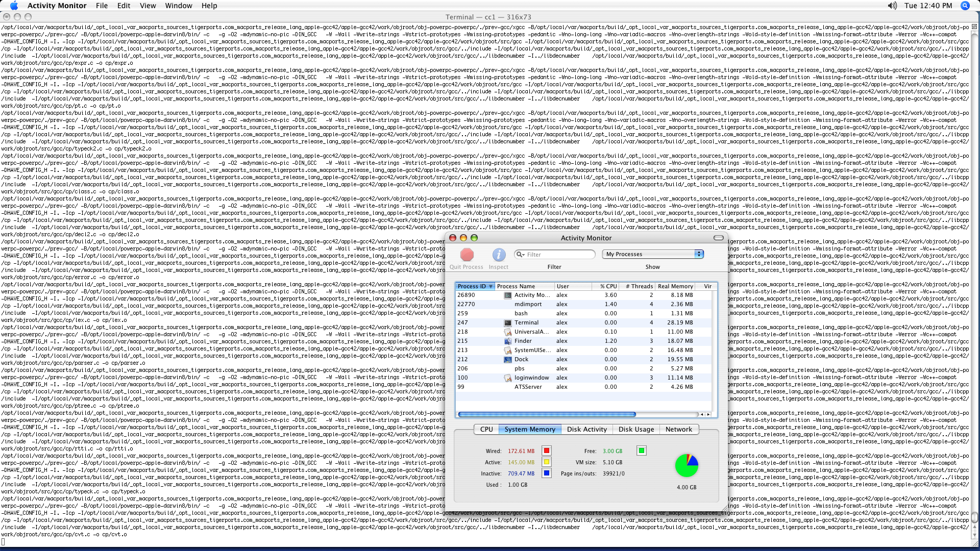Click the yellow Active memory color swatch
The image size is (980, 551).
coord(547,462)
